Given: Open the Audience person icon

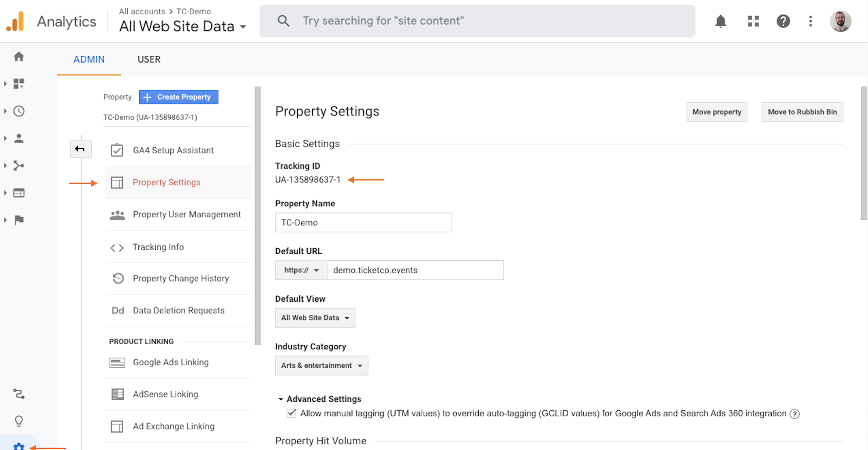Looking at the screenshot, I should [x=19, y=138].
